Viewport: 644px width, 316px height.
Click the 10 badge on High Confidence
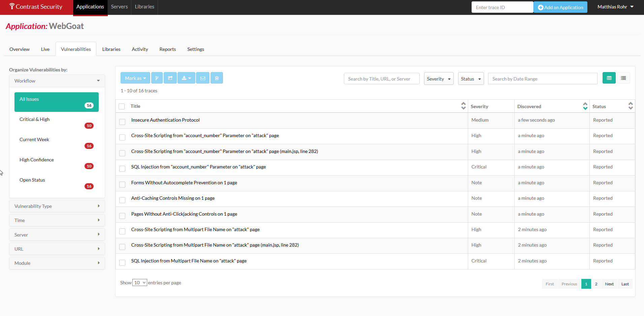[89, 166]
